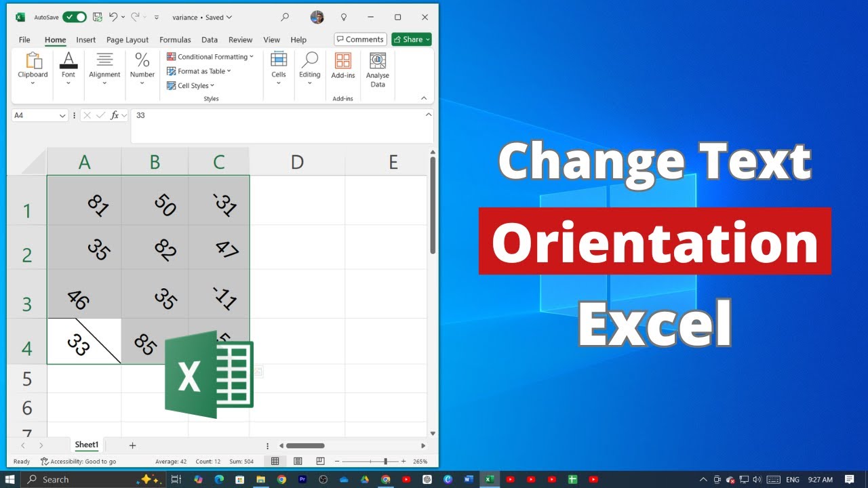Adjust the zoom slider handle
Viewport: 868px width, 488px height.
pyautogui.click(x=385, y=462)
